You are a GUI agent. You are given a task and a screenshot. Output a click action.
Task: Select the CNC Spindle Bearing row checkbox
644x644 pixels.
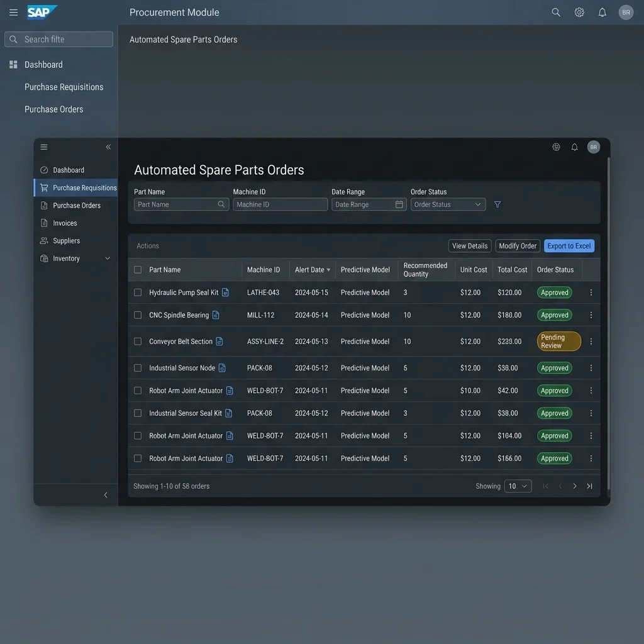(138, 315)
